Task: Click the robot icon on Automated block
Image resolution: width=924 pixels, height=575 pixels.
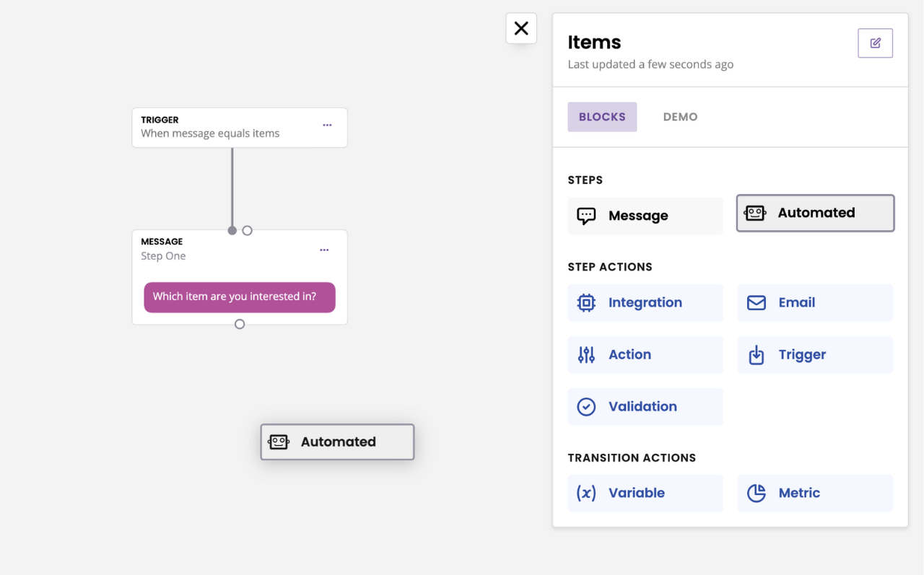Action: [755, 213]
